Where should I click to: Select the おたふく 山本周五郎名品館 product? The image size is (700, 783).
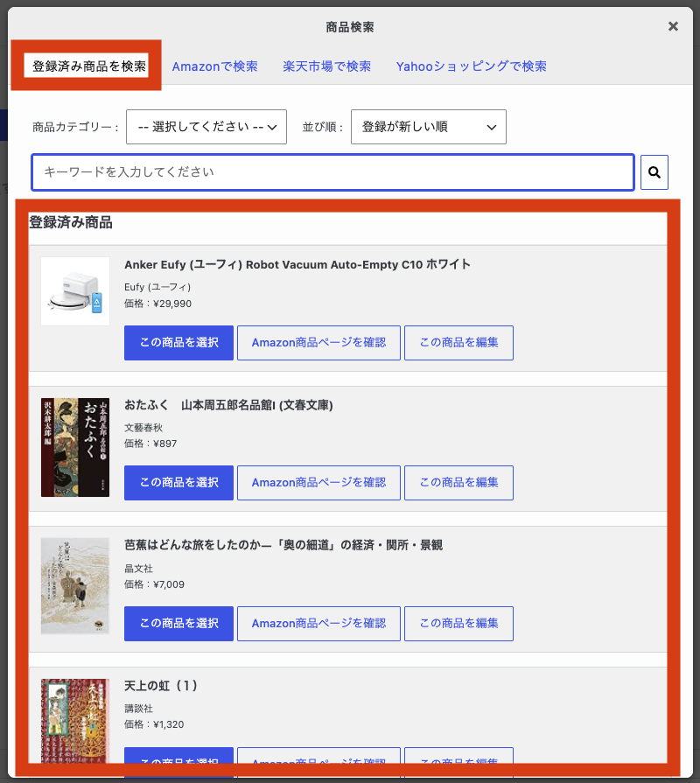tap(178, 482)
